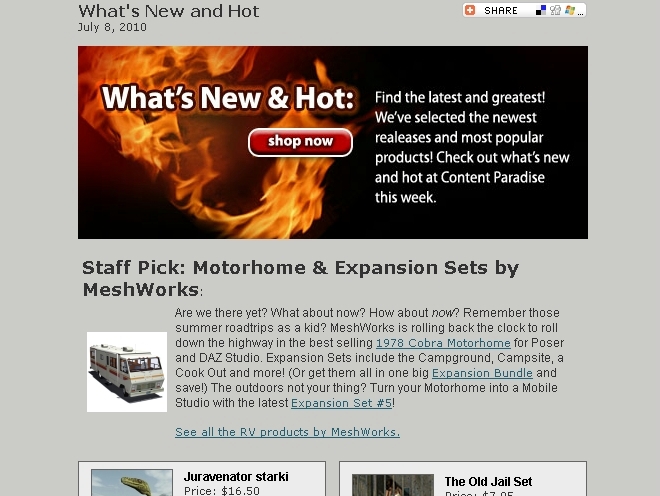The width and height of the screenshot is (660, 496).
Task: Share the page via Windows Live icon
Action: point(570,10)
